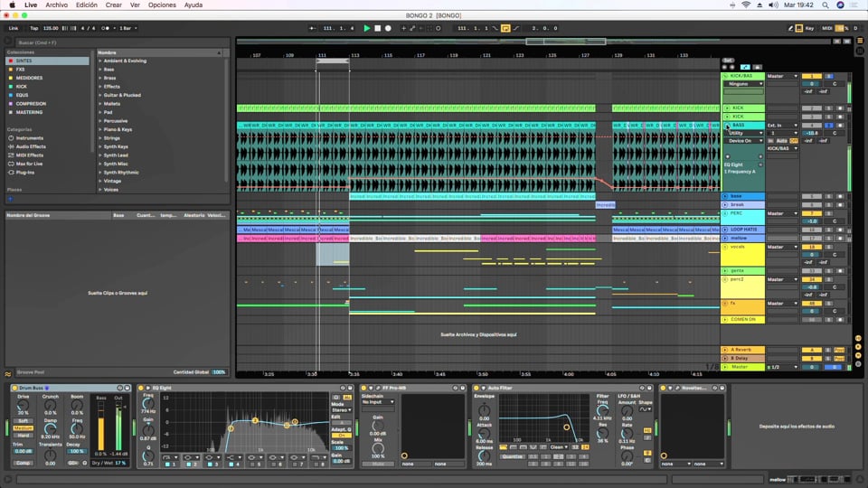Select the MEDIDORES collection

pyautogui.click(x=48, y=78)
